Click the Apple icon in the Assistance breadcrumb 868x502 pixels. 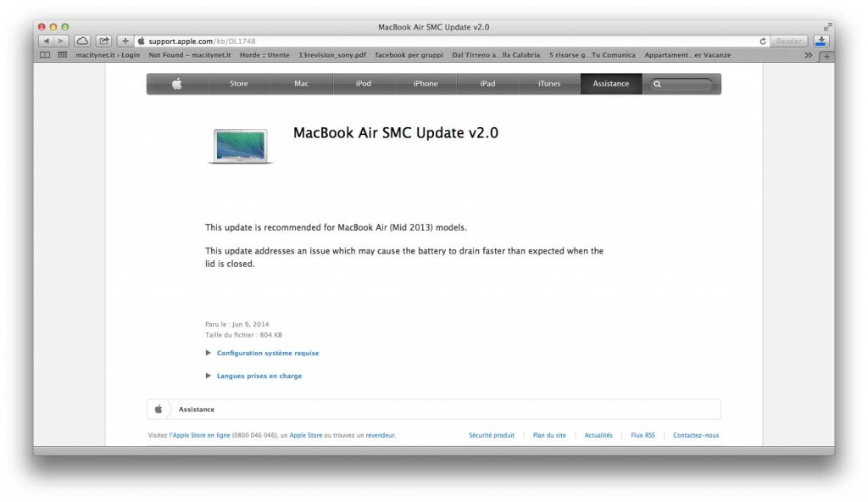click(159, 409)
